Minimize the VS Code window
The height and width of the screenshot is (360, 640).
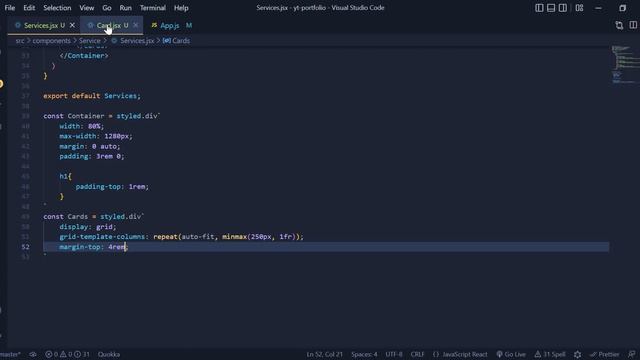pos(598,8)
